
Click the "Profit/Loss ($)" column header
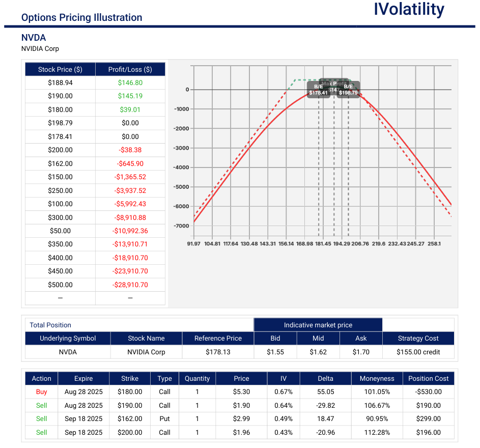[130, 70]
